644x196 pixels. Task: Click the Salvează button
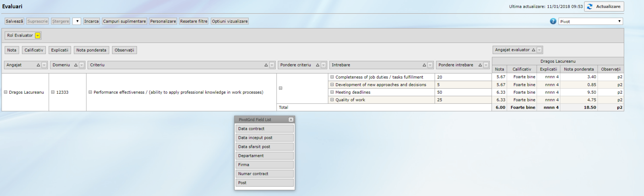pyautogui.click(x=14, y=21)
